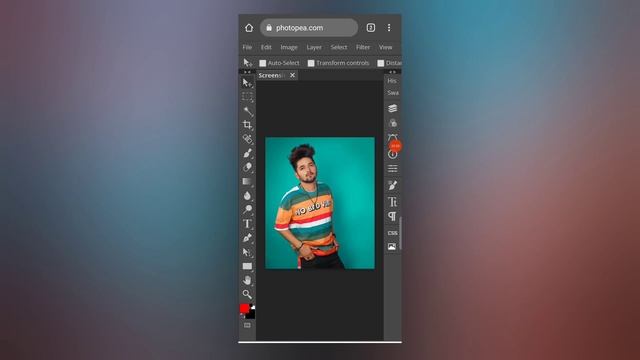
Task: Select the Pen tool
Action: (247, 238)
